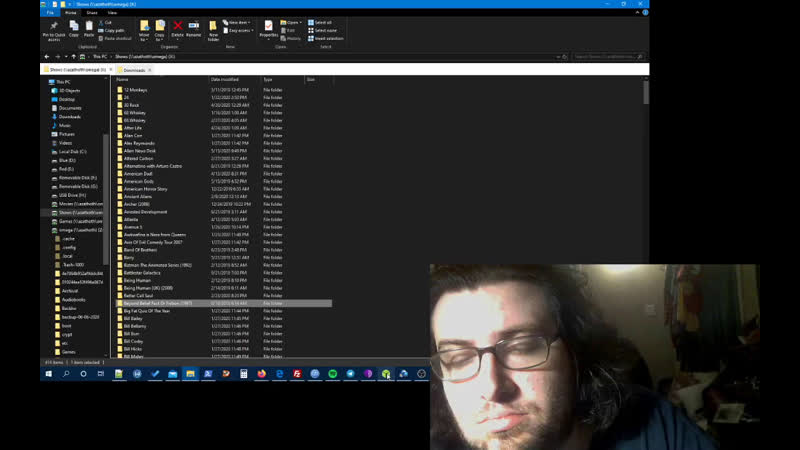Click the Cut command in ribbon
This screenshot has height=450, width=800.
pyautogui.click(x=107, y=22)
